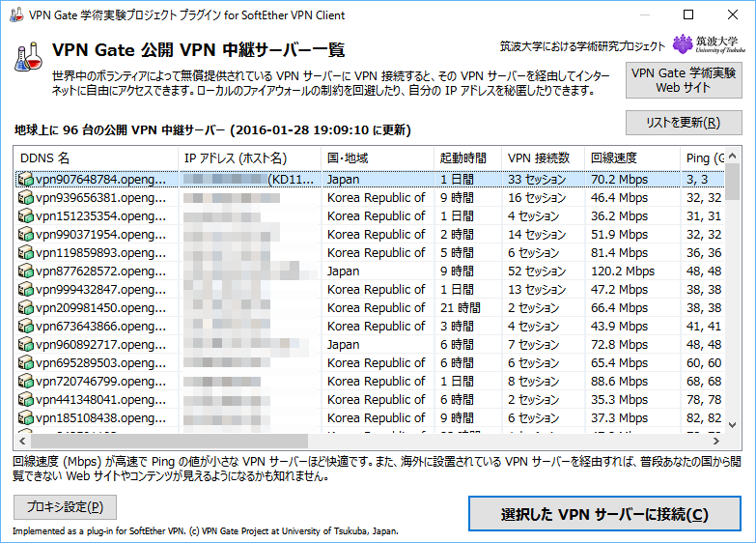Click server icon for vpn185108438 row
This screenshot has height=543, width=756.
point(25,418)
